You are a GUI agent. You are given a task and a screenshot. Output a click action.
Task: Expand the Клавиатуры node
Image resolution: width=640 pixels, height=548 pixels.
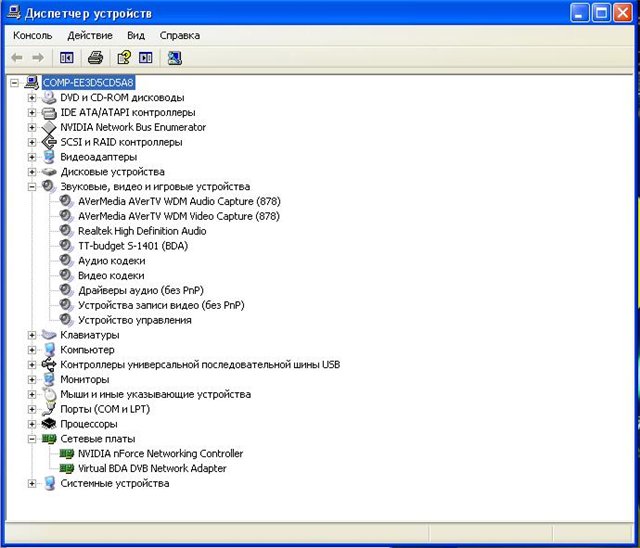[x=32, y=335]
